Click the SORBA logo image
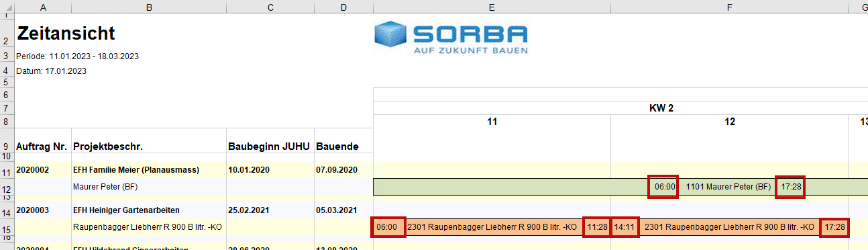The height and width of the screenshot is (250, 868). pos(451,38)
